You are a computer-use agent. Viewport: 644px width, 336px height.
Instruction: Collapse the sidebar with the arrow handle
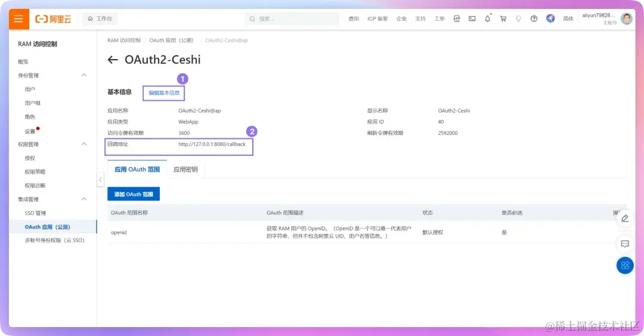pyautogui.click(x=100, y=180)
